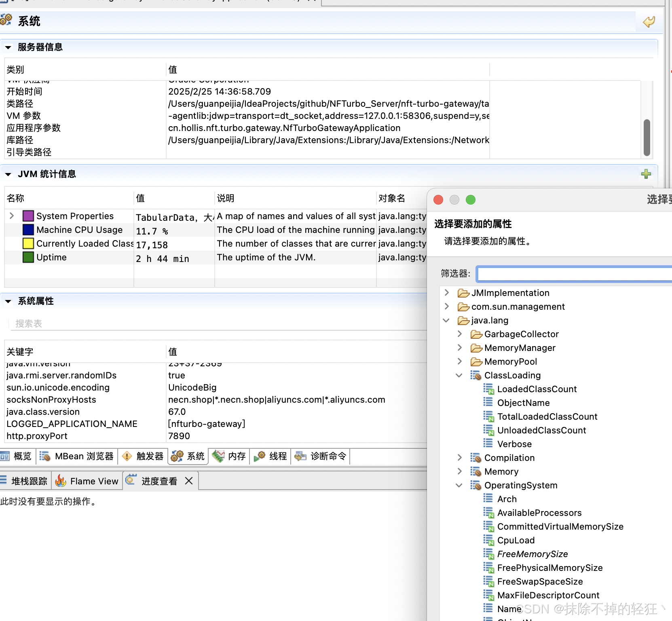Expand the System Properties row in JVM 统计信息
Screen dimensions: 672x621
(11, 215)
